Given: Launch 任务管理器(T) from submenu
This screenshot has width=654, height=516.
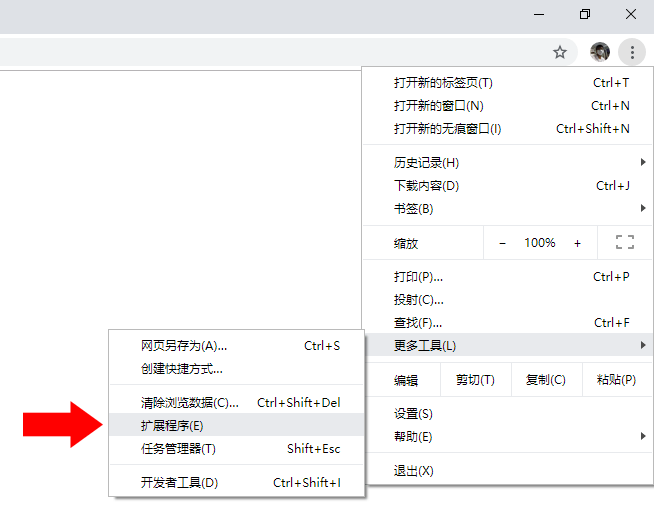Looking at the screenshot, I should tap(236, 448).
